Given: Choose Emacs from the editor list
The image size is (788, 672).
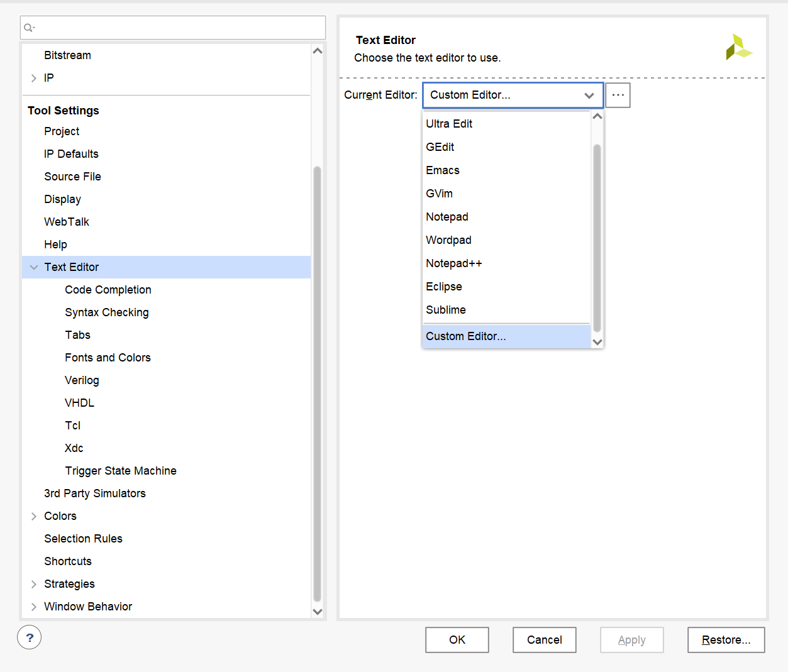Looking at the screenshot, I should pos(507,170).
